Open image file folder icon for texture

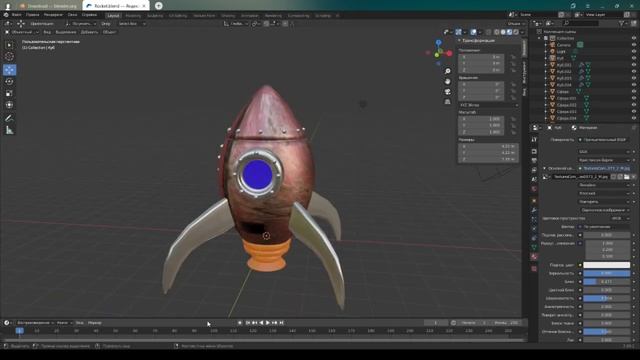pyautogui.click(x=627, y=177)
